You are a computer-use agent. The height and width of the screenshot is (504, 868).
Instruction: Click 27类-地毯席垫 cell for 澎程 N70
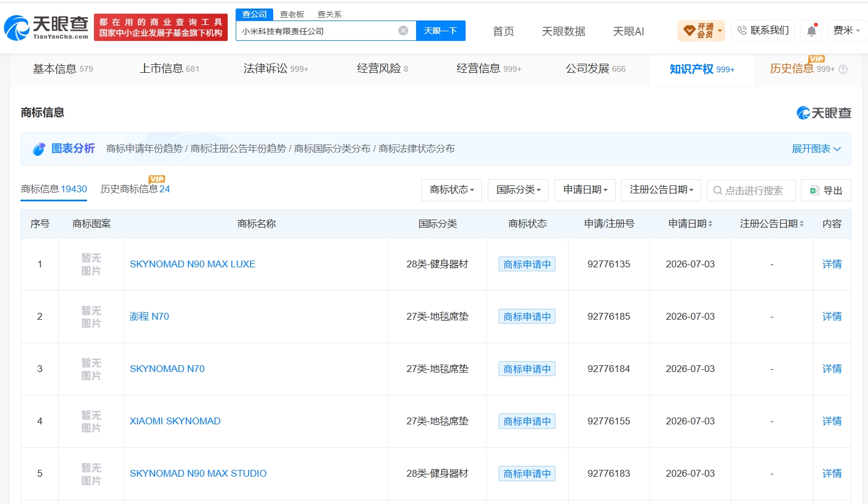coord(437,317)
